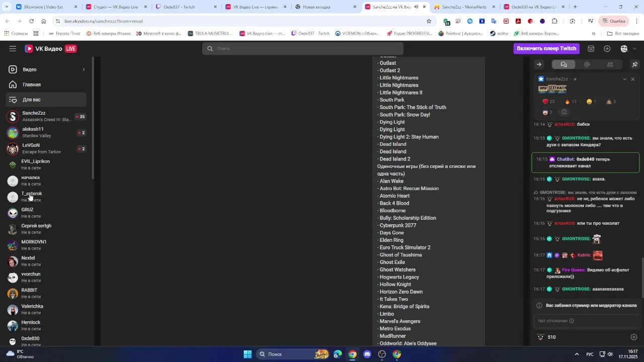Close the pinned SancheZzz message

point(633,79)
